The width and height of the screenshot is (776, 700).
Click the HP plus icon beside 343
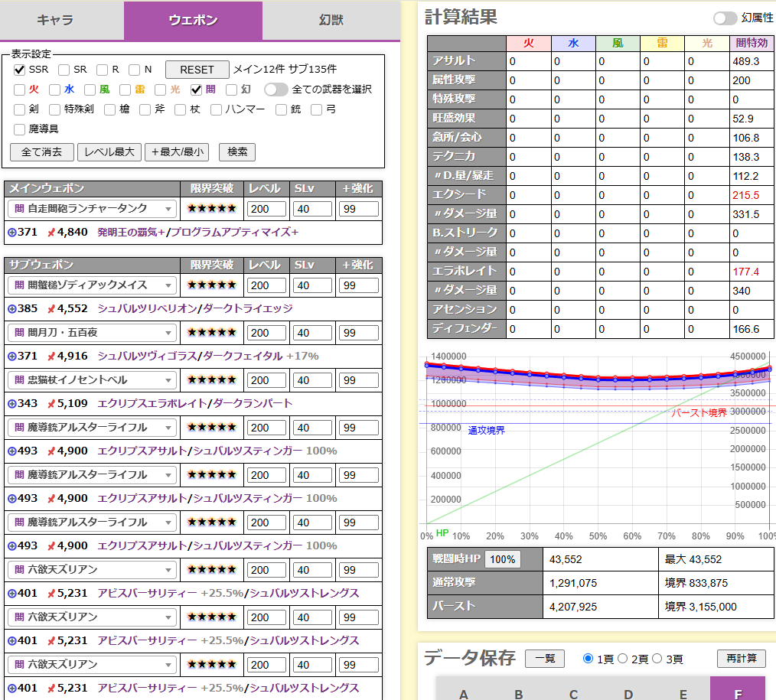tap(11, 404)
